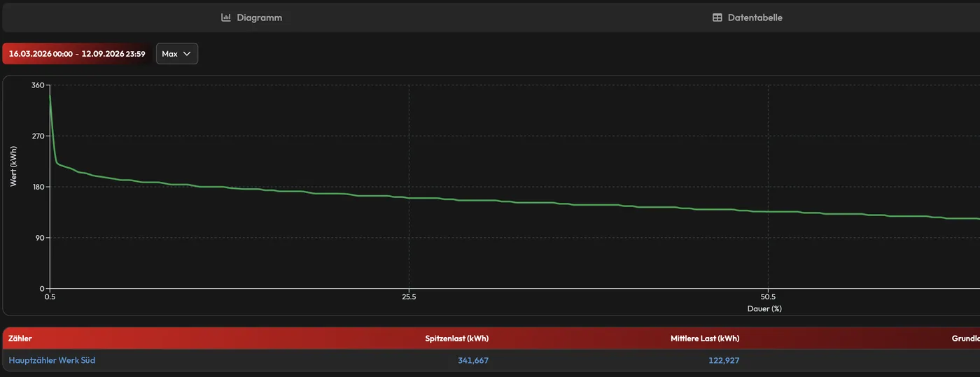Screen dimensions: 980x377
Task: Click the 90 y-axis tick label
Action: tap(40, 238)
